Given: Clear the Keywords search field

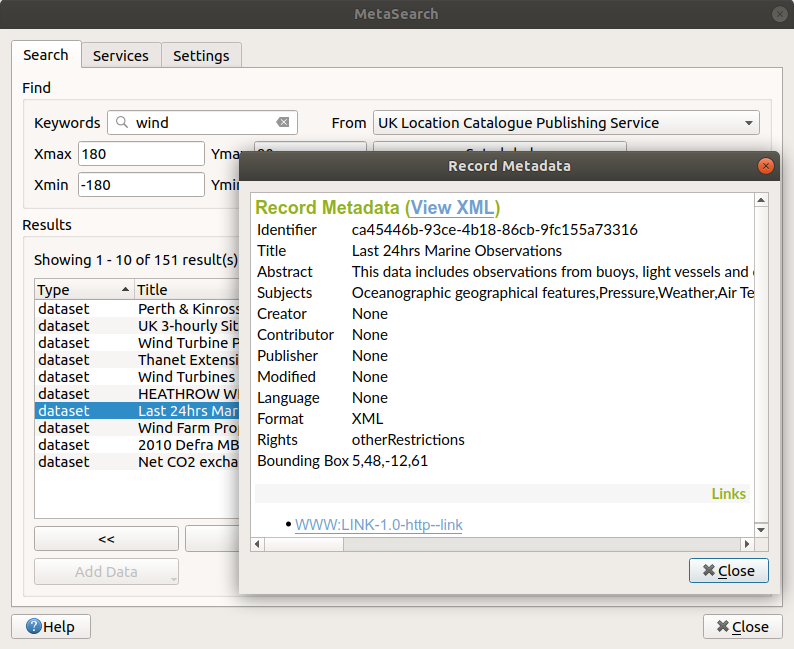Looking at the screenshot, I should tap(283, 123).
